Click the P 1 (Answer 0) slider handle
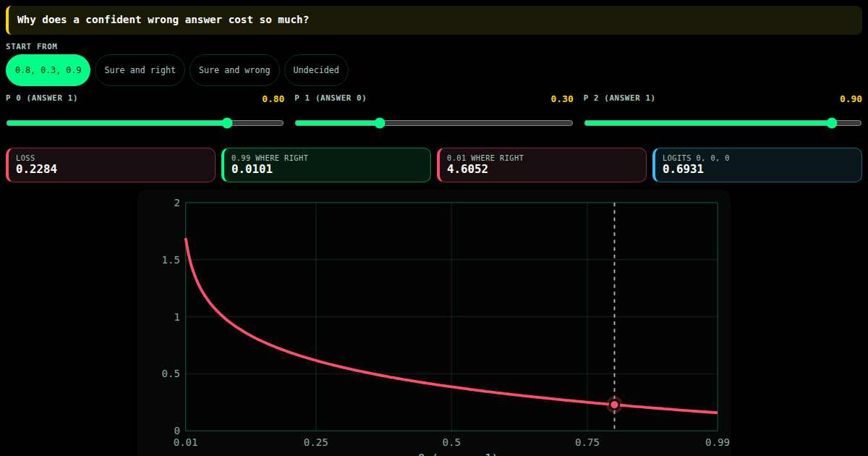This screenshot has width=868, height=456. pos(380,123)
